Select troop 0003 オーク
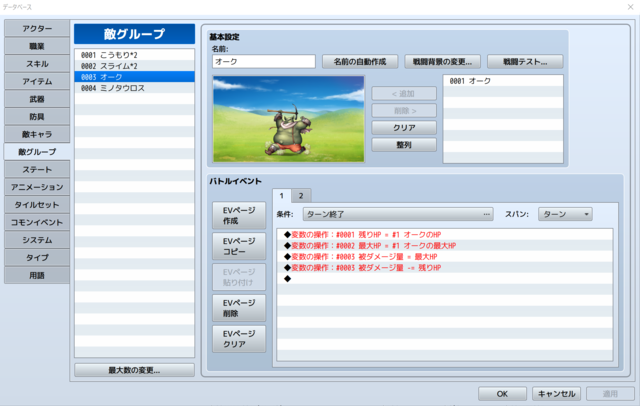This screenshot has height=406, width=640. (134, 77)
